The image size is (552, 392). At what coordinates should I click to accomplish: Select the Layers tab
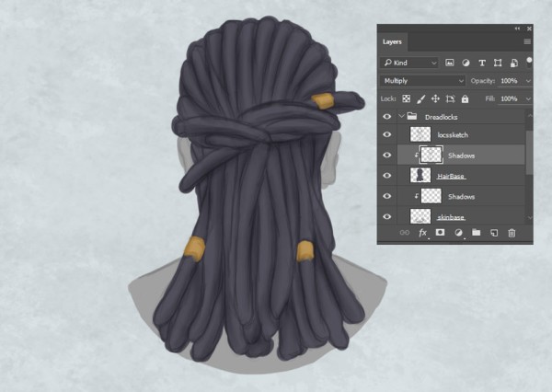392,42
